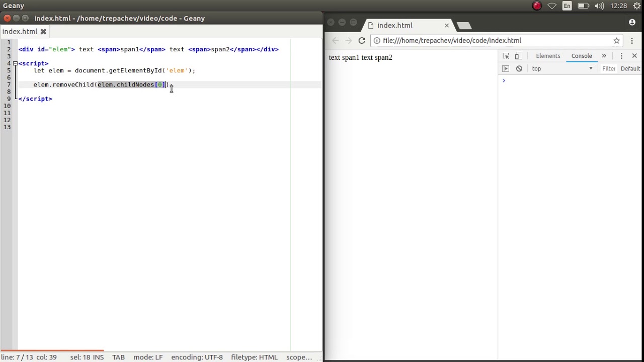Close the DevTools panel
The height and width of the screenshot is (362, 644).
(x=634, y=56)
